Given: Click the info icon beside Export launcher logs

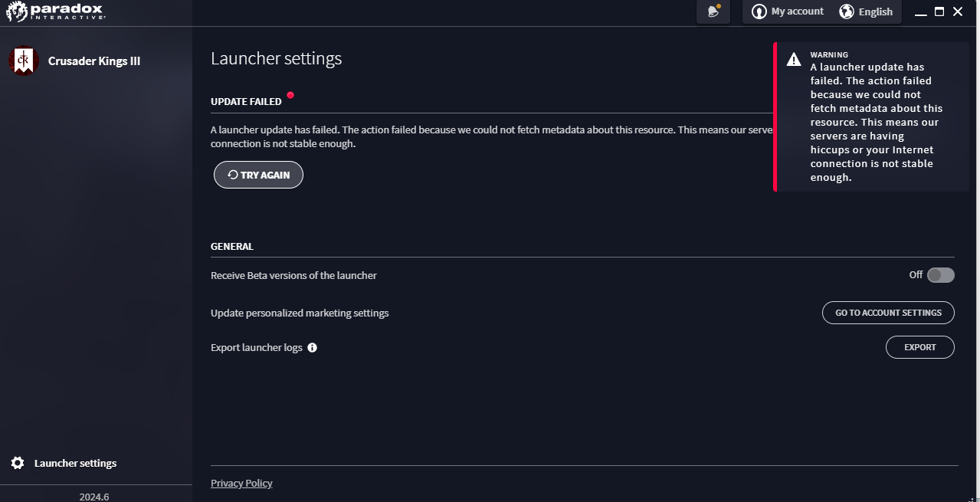Looking at the screenshot, I should coord(312,347).
